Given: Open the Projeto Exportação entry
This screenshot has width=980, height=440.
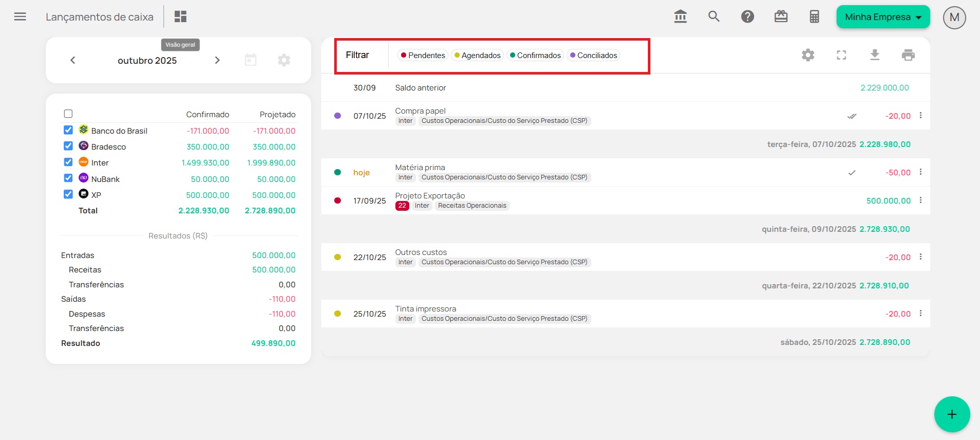Looking at the screenshot, I should [430, 196].
